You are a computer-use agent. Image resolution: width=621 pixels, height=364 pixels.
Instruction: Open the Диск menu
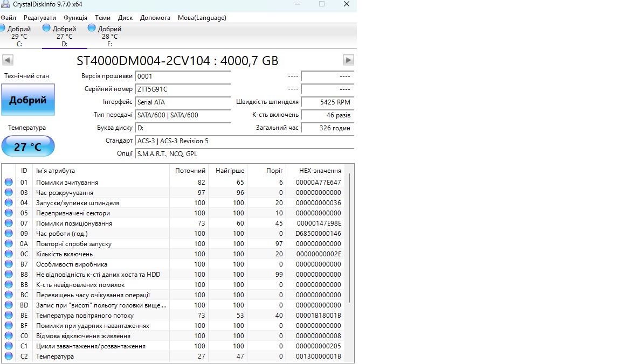125,18
